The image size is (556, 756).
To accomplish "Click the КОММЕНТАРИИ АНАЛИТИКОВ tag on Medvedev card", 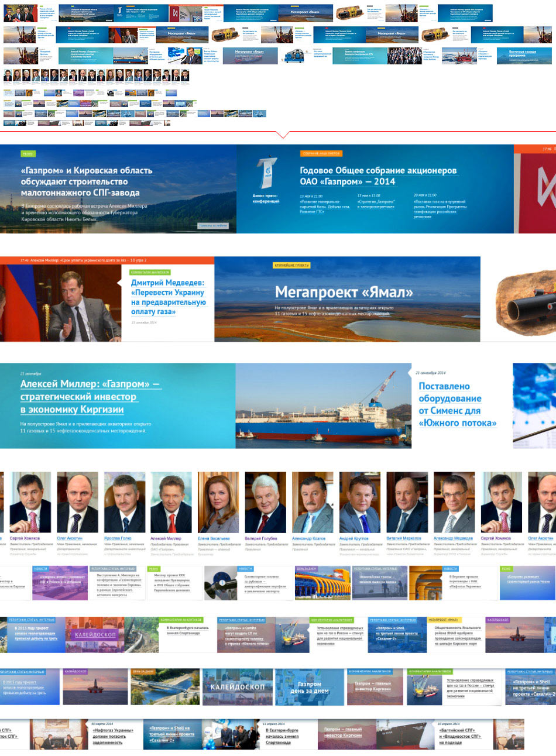I will 151,273.
